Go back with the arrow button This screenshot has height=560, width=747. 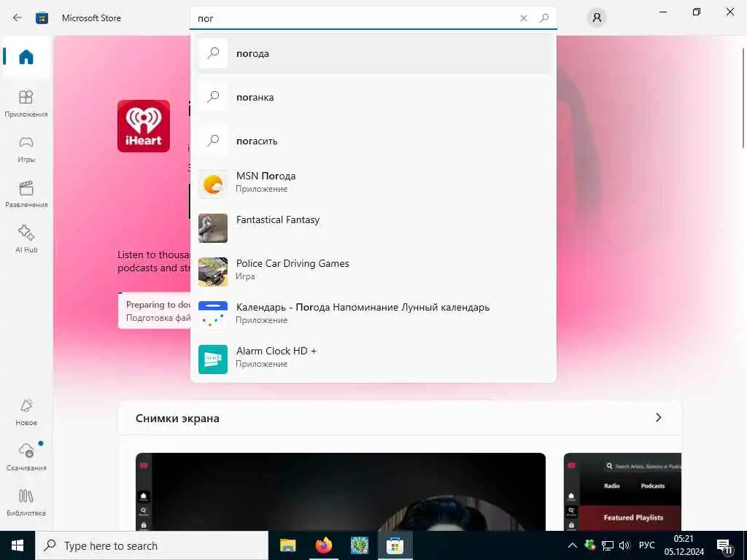[x=18, y=18]
